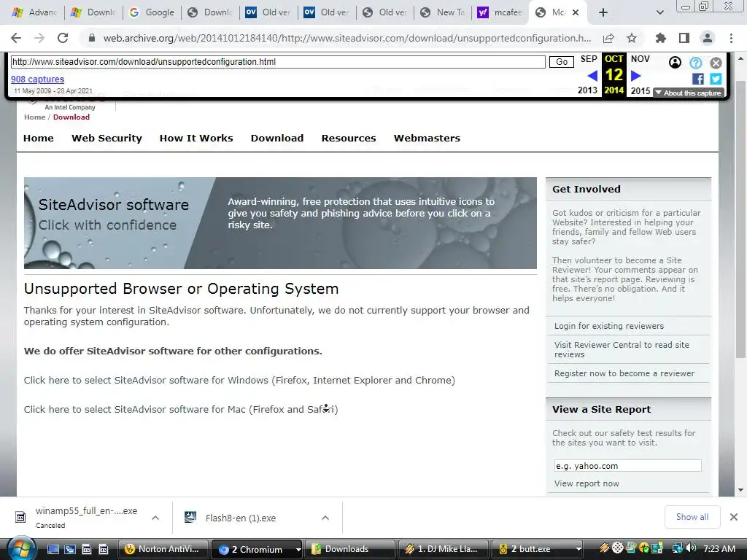Click the Wayback Go button

pyautogui.click(x=562, y=62)
